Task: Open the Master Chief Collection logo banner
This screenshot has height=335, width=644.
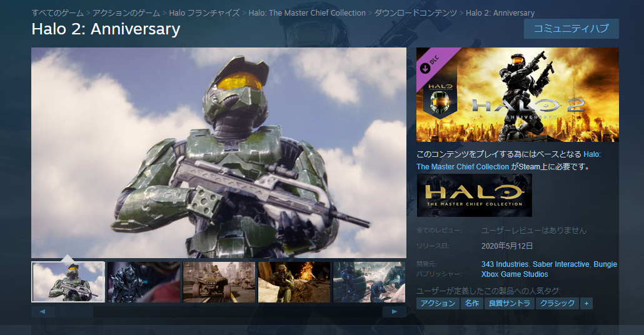Action: pyautogui.click(x=475, y=196)
